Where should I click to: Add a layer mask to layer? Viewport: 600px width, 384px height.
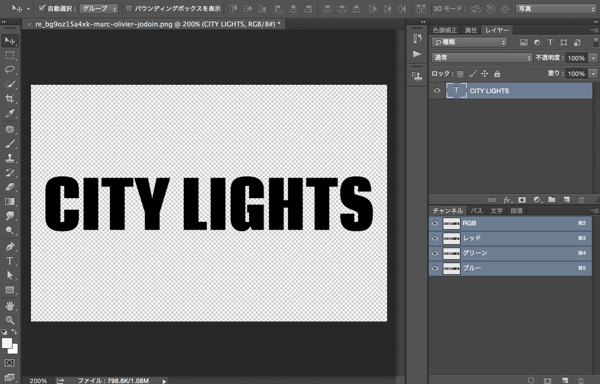point(522,200)
